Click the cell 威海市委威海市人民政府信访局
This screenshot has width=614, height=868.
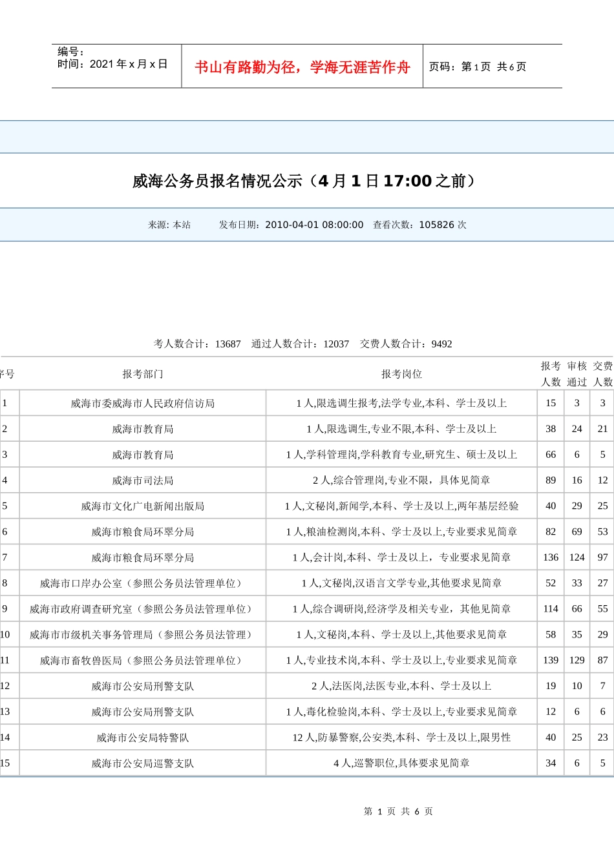coord(143,403)
